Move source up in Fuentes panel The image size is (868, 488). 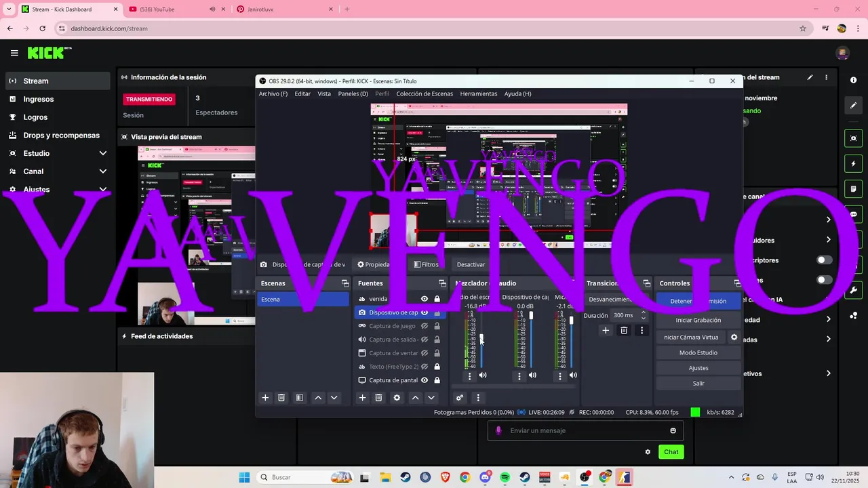pos(415,398)
